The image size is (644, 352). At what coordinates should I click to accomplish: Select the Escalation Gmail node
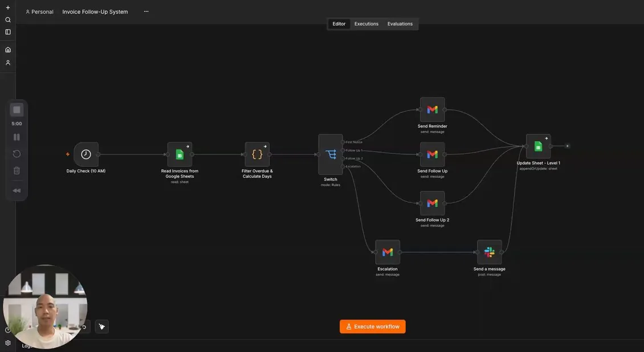(388, 252)
